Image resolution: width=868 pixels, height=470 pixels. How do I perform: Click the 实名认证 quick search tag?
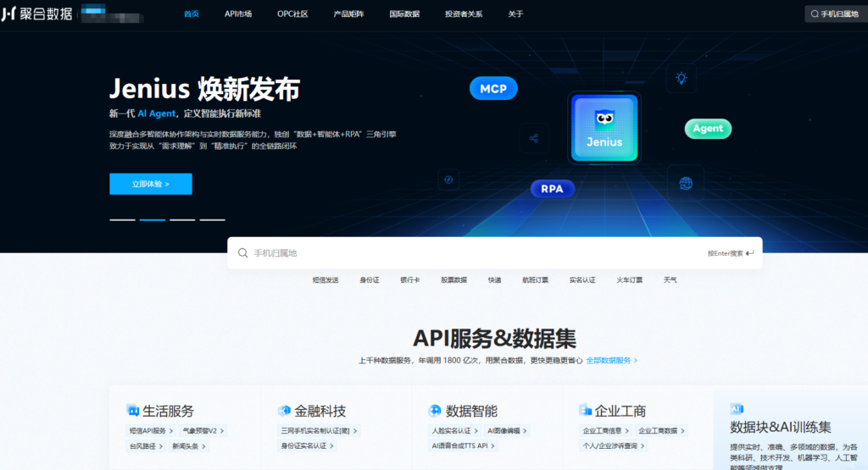[x=582, y=280]
